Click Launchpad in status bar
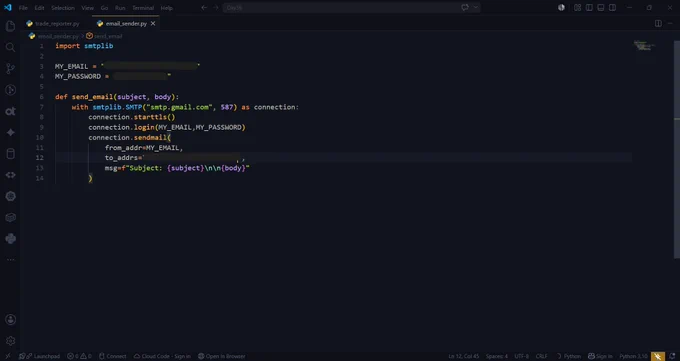Viewport: 680px width, 361px height. click(39, 356)
